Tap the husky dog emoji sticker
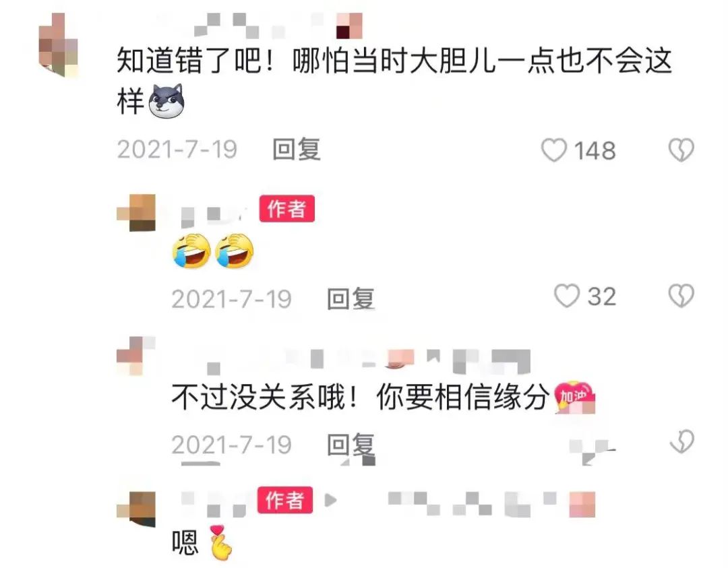Viewport: 728px width, 568px height. click(x=166, y=100)
